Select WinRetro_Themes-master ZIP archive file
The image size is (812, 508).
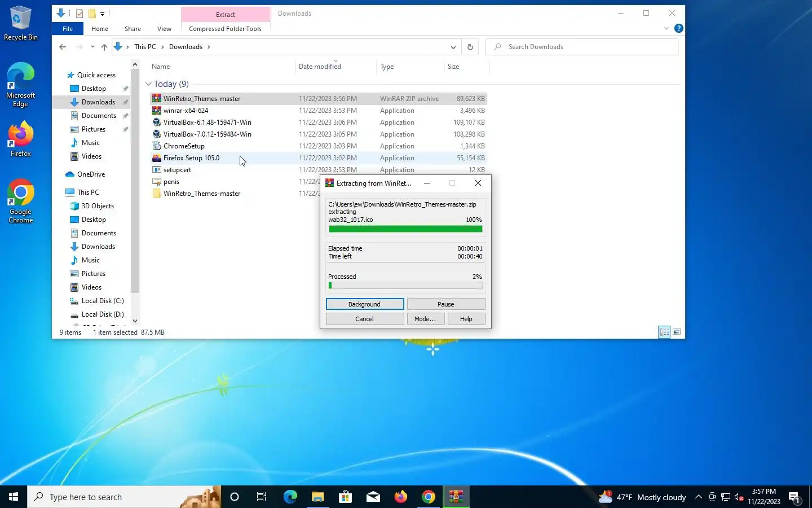tap(319, 99)
